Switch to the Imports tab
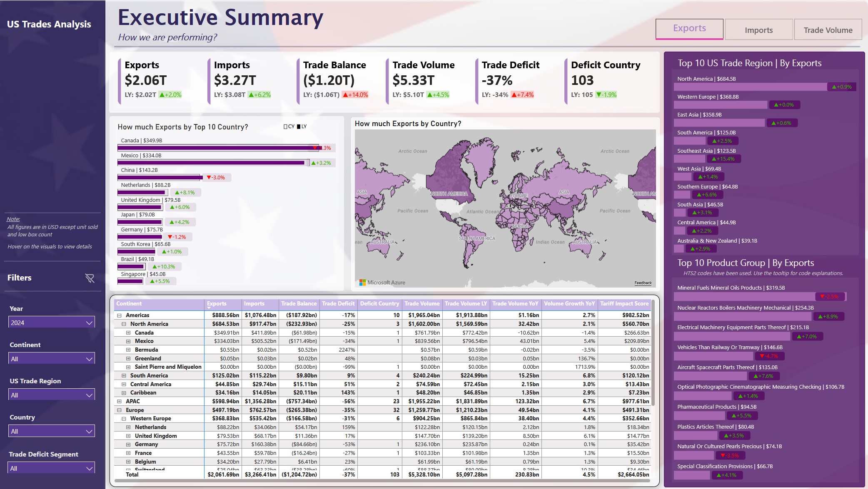Image resolution: width=868 pixels, height=489 pixels. point(758,29)
